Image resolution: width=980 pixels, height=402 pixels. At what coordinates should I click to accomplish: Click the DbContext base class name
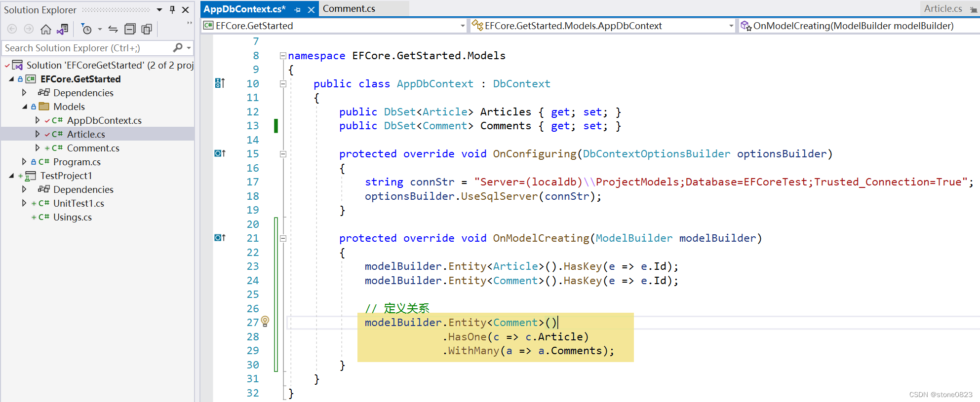(x=521, y=84)
